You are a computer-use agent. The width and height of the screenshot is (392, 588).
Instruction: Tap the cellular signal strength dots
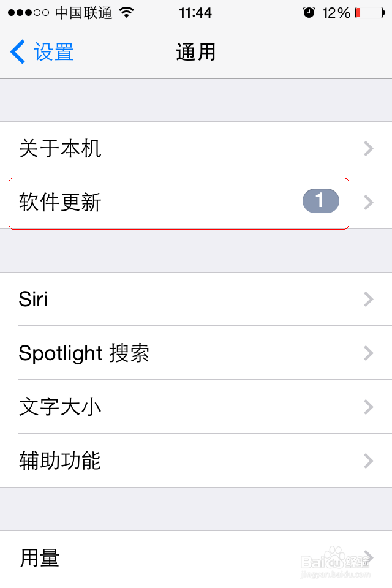point(29,13)
